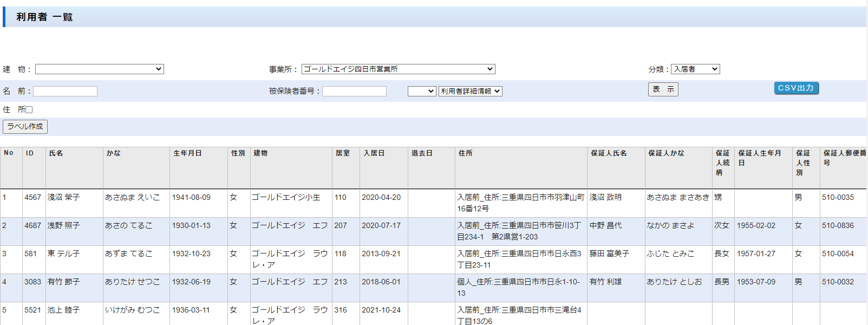Expand the 事業所 office dropdown
This screenshot has height=325, width=868.
coord(398,69)
